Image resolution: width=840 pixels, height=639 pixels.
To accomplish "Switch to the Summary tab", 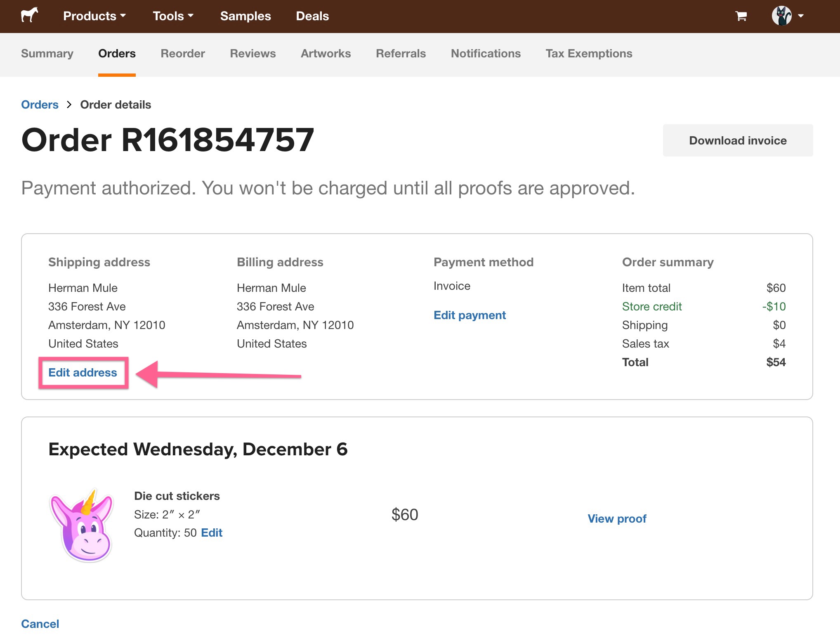I will [47, 53].
